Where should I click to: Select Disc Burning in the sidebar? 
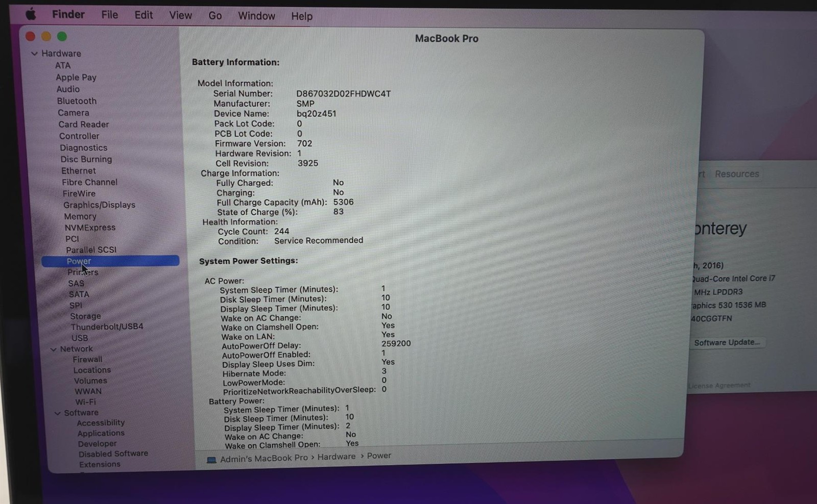point(86,159)
